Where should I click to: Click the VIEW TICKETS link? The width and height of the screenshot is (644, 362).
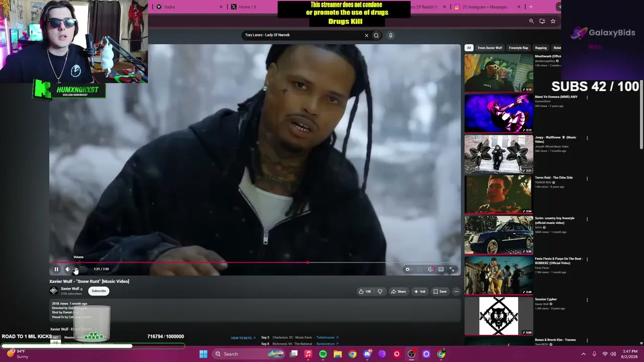(x=243, y=338)
